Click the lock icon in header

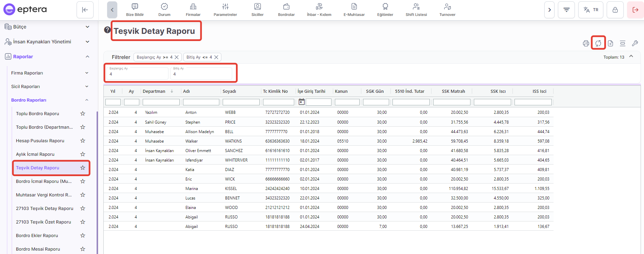pyautogui.click(x=615, y=10)
